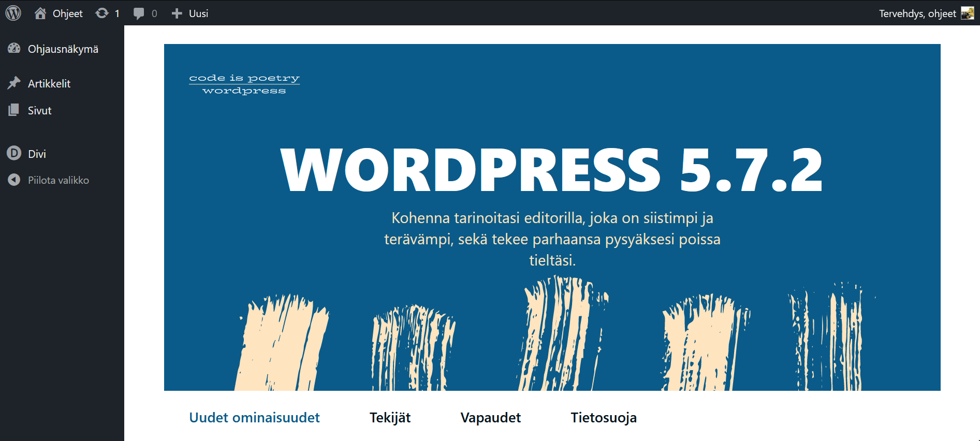Open the Uusi menu
This screenshot has height=441, width=980.
(198, 13)
